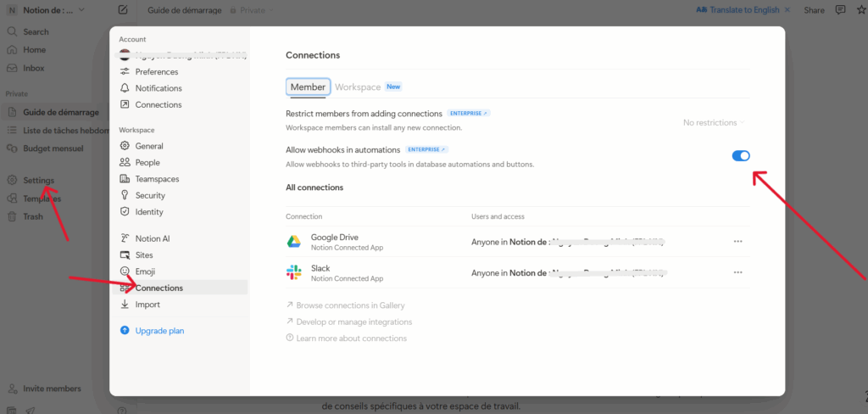868x414 pixels.
Task: Switch to the Workspace tab
Action: pos(358,87)
